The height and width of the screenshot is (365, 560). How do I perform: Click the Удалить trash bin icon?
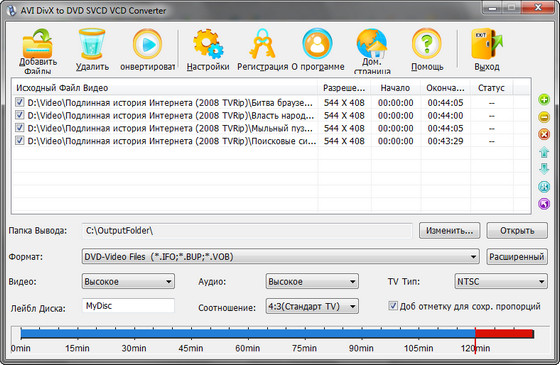92,44
